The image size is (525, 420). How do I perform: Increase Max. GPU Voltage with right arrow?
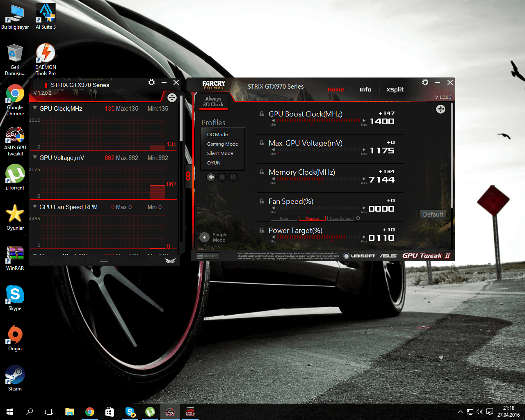pos(364,150)
